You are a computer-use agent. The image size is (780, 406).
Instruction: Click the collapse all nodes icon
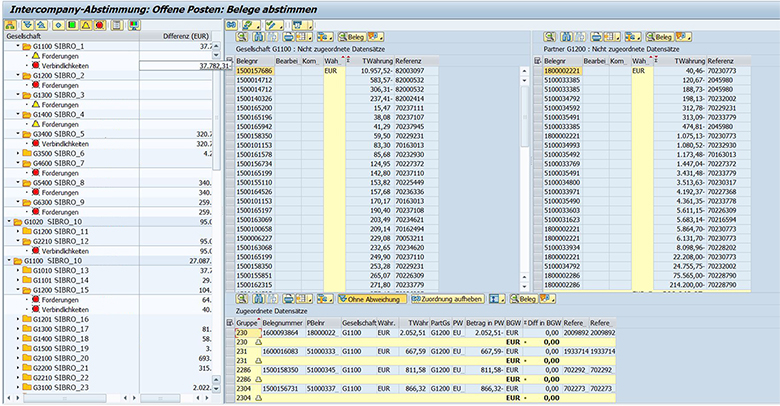(41, 25)
